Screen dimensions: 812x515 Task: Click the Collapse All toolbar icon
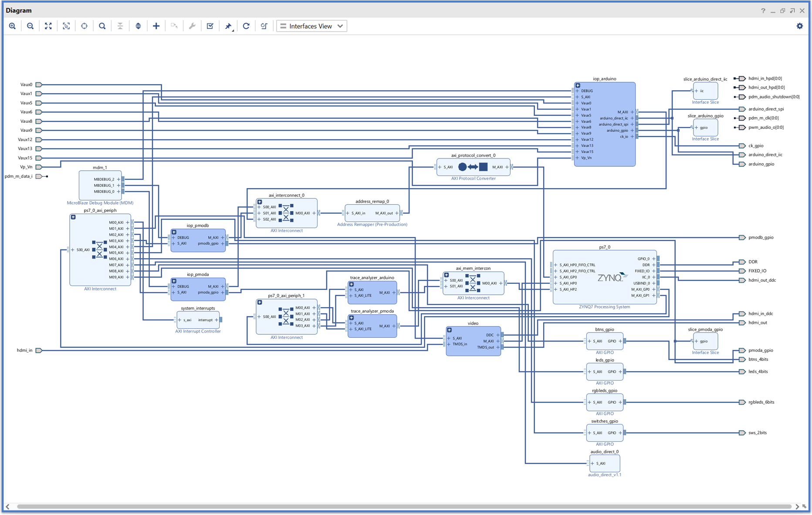click(120, 26)
